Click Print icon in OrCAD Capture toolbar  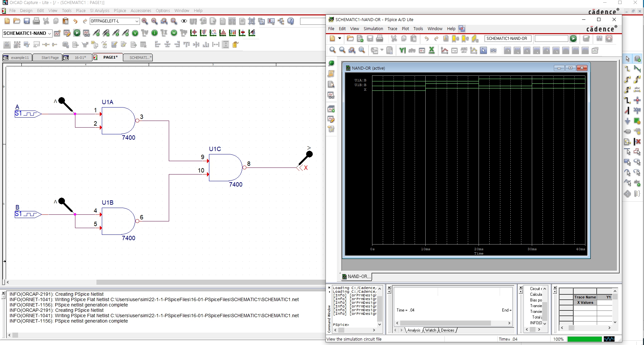pyautogui.click(x=36, y=21)
